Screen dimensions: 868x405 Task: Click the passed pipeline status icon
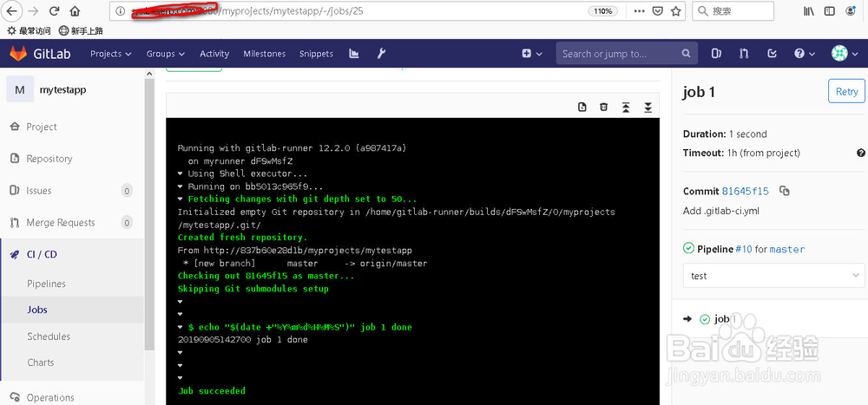pyautogui.click(x=688, y=249)
